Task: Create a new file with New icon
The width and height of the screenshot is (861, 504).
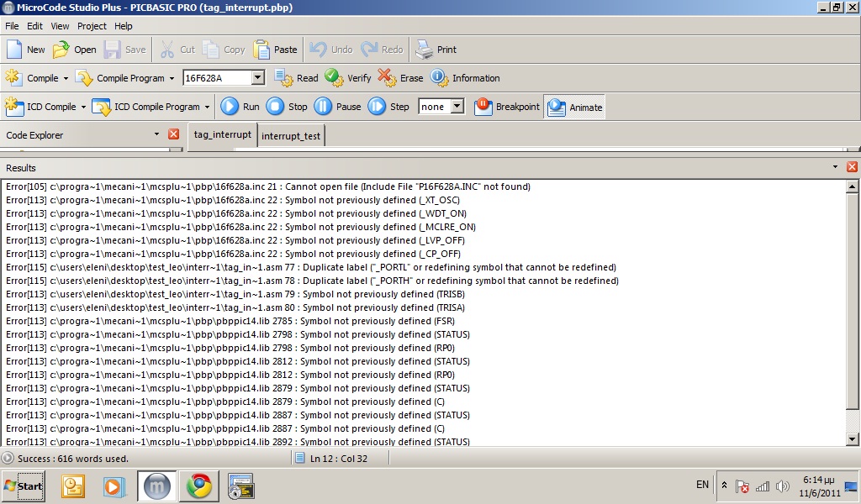Action: coord(26,50)
